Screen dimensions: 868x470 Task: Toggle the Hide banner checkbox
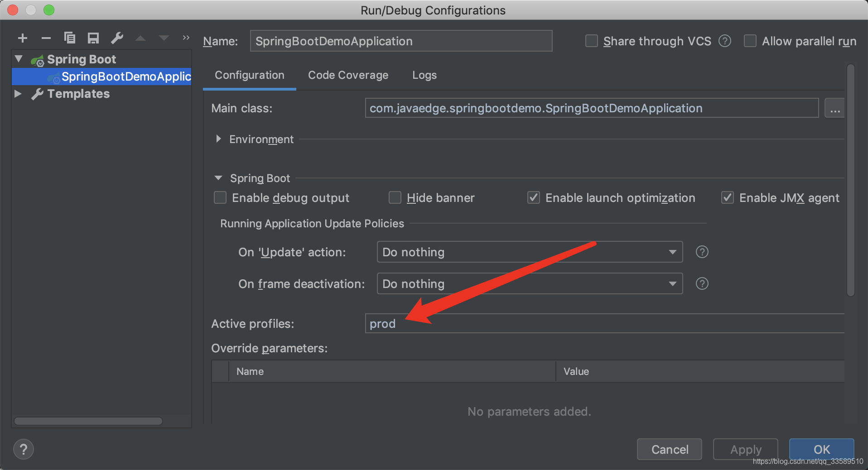coord(395,198)
